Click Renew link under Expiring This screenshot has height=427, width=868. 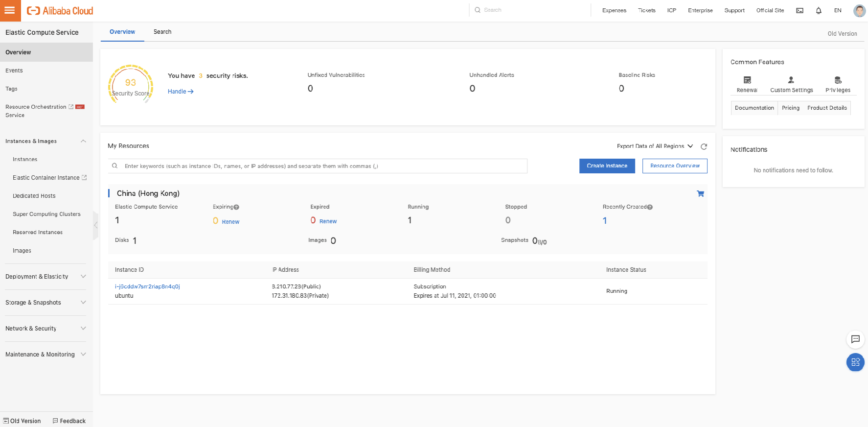point(230,222)
